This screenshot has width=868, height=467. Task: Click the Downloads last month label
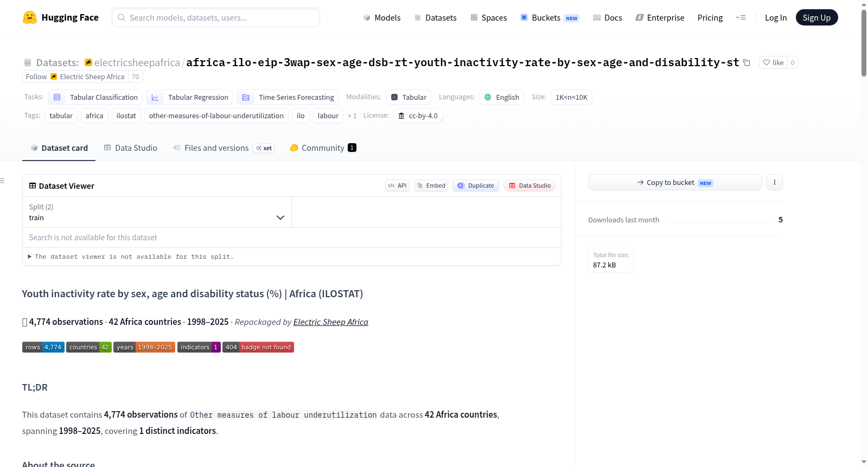click(x=624, y=220)
